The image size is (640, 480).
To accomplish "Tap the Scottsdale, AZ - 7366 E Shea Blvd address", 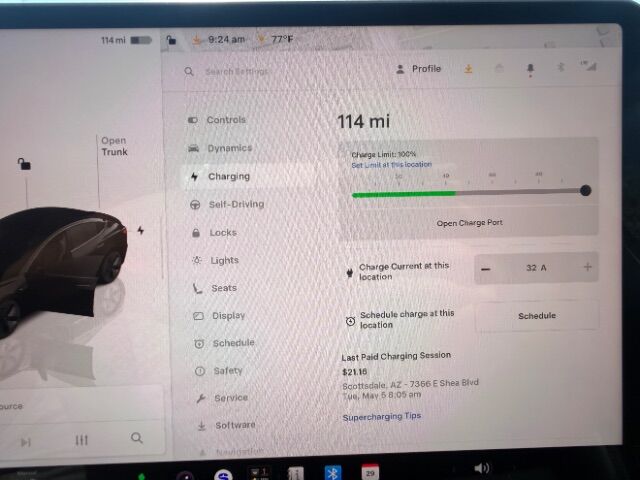I will pos(410,384).
